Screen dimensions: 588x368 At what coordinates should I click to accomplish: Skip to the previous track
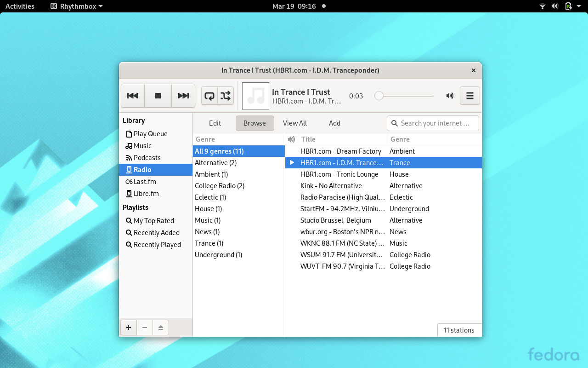click(x=133, y=96)
